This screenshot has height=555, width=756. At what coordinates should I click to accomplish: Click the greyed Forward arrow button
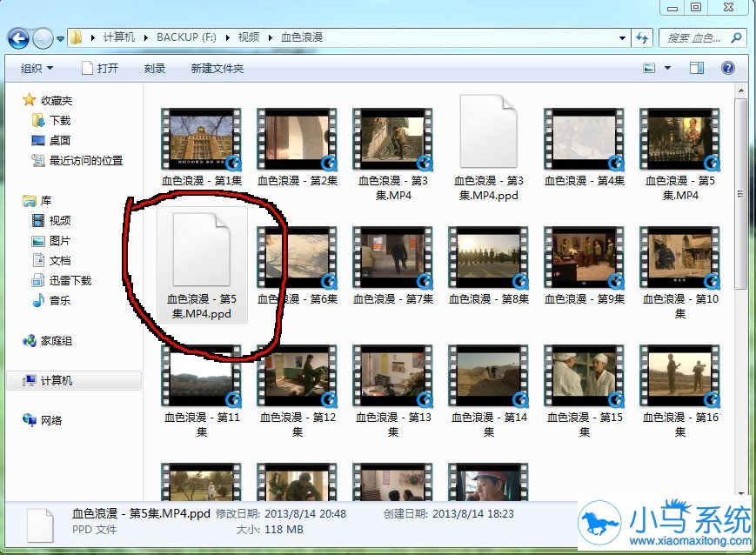click(x=43, y=38)
